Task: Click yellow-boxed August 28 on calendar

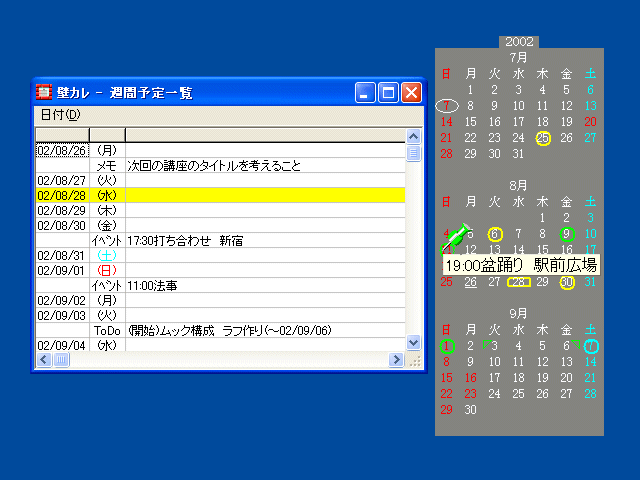Action: (x=518, y=282)
